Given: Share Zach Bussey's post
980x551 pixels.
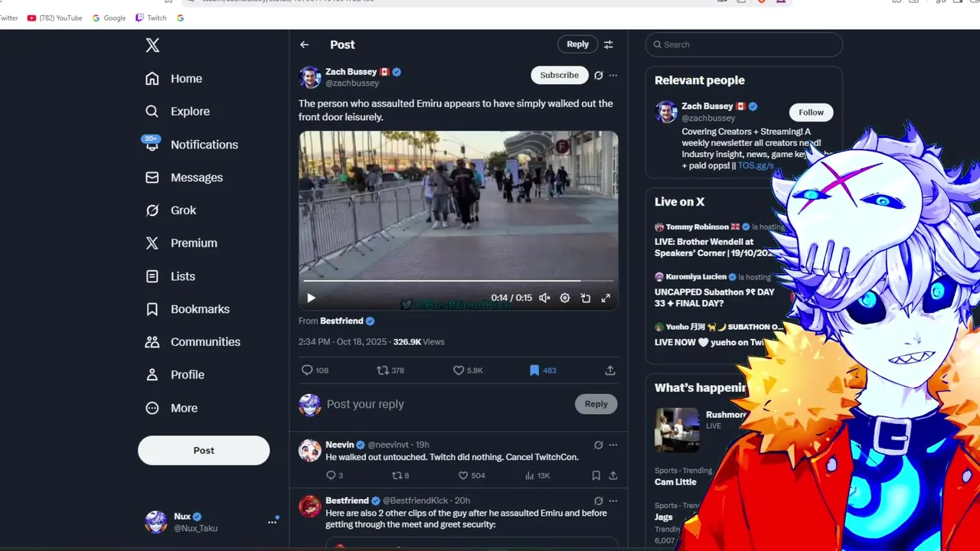Looking at the screenshot, I should point(610,370).
